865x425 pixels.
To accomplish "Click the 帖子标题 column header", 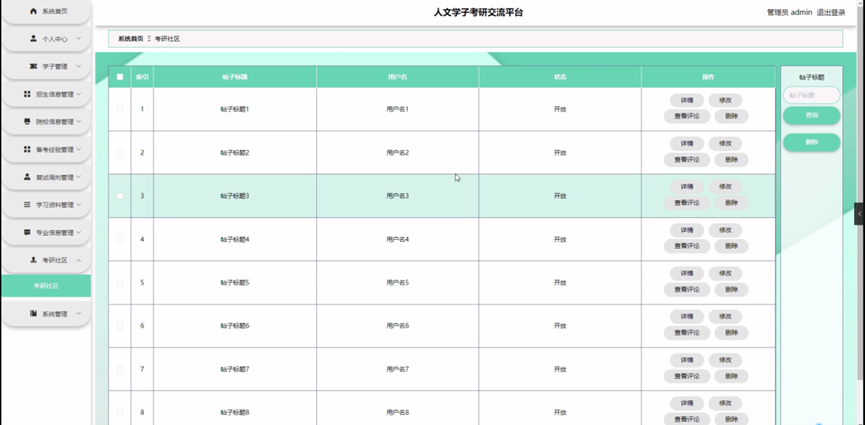I will (x=234, y=77).
